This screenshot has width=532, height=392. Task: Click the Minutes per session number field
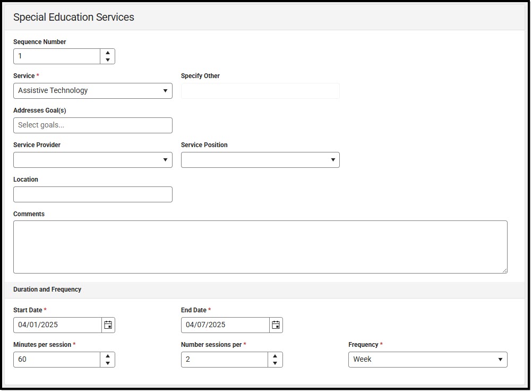pyautogui.click(x=57, y=360)
